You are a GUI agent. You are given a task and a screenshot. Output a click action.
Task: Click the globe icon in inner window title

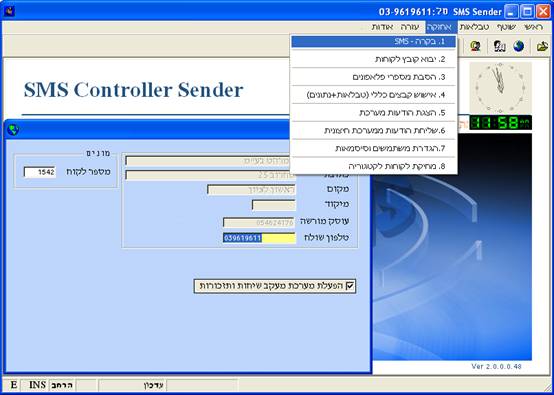(13, 130)
